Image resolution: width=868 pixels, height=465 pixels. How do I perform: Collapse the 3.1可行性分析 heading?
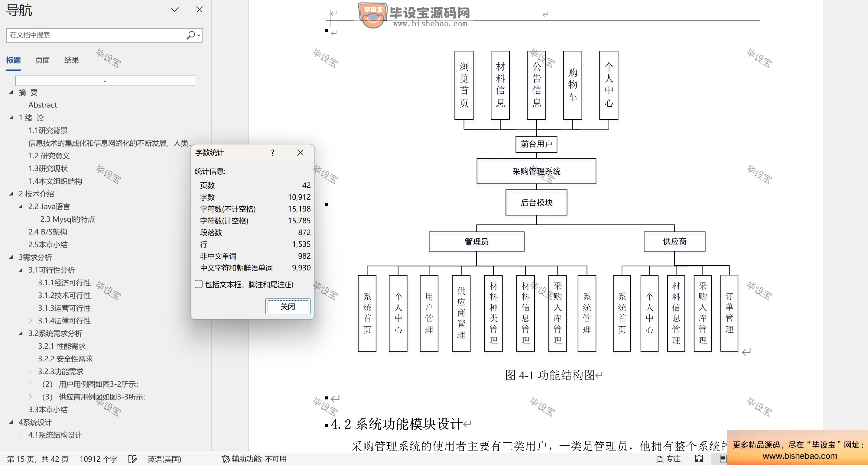coord(21,270)
